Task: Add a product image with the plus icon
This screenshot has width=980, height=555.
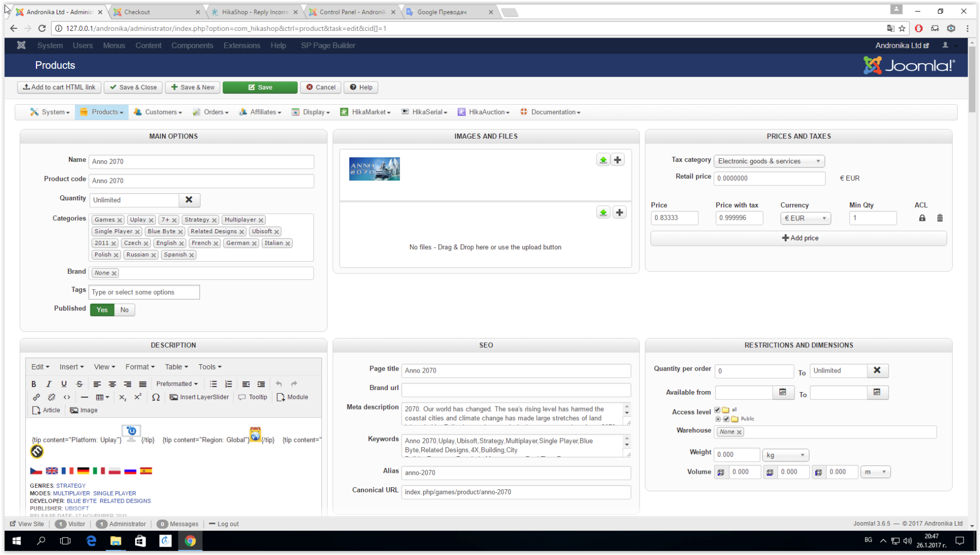Action: pos(618,160)
